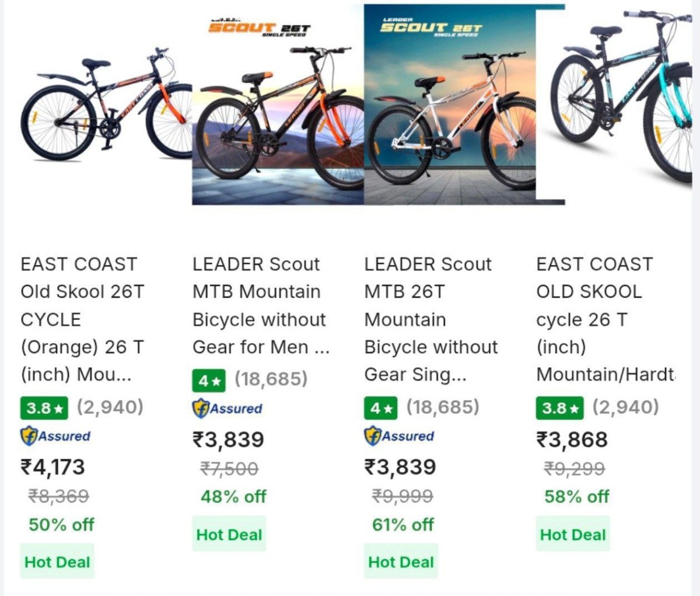700x596 pixels.
Task: Click Hot Deal tag under 48% off
Action: click(x=229, y=534)
